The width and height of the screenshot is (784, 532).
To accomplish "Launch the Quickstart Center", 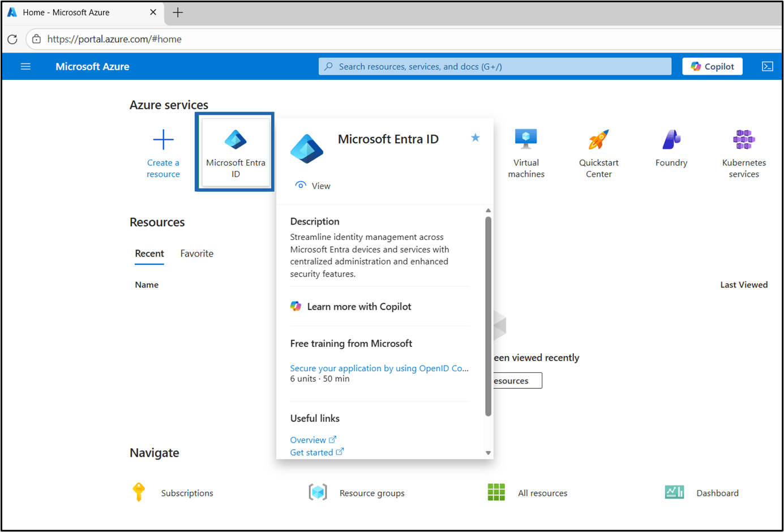I will 598,153.
